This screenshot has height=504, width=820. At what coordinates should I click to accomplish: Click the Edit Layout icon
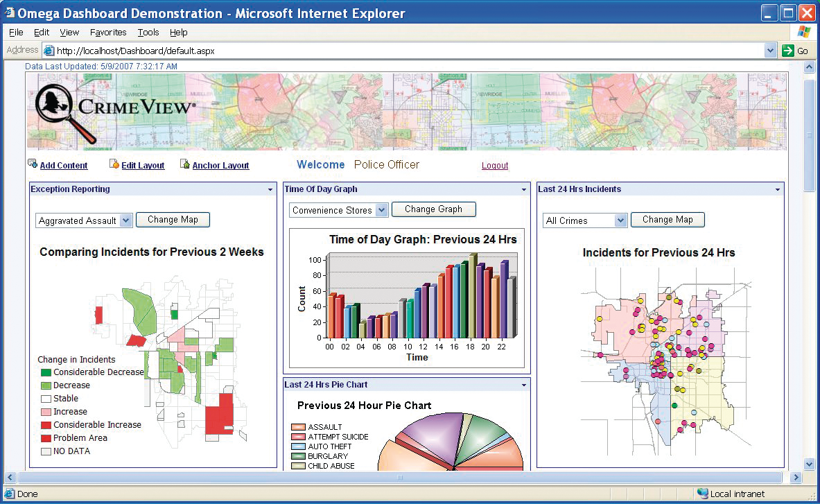click(x=114, y=164)
